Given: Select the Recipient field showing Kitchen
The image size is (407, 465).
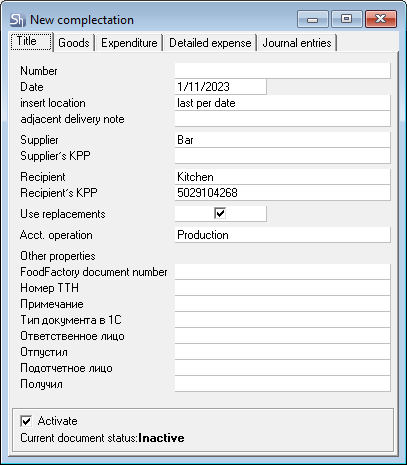Looking at the screenshot, I should [282, 177].
